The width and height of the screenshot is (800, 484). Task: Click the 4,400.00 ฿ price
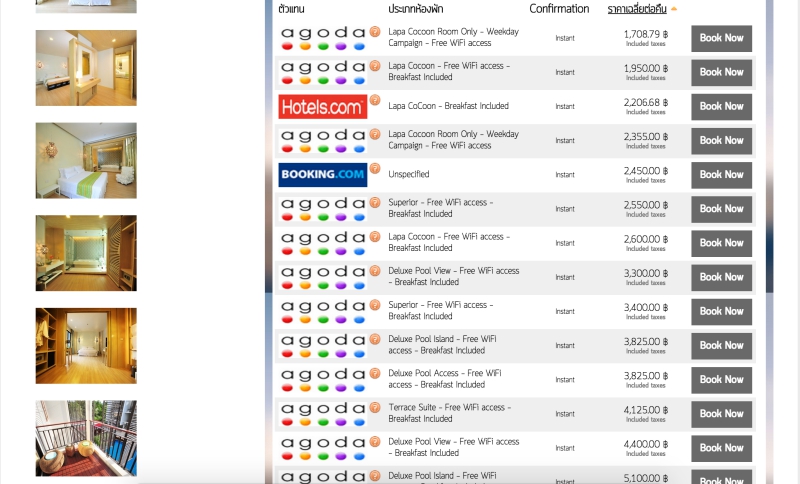(645, 444)
